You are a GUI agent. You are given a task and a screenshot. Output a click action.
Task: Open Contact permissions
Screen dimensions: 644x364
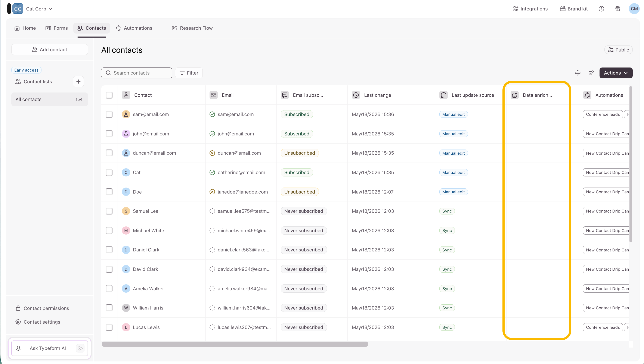point(42,308)
